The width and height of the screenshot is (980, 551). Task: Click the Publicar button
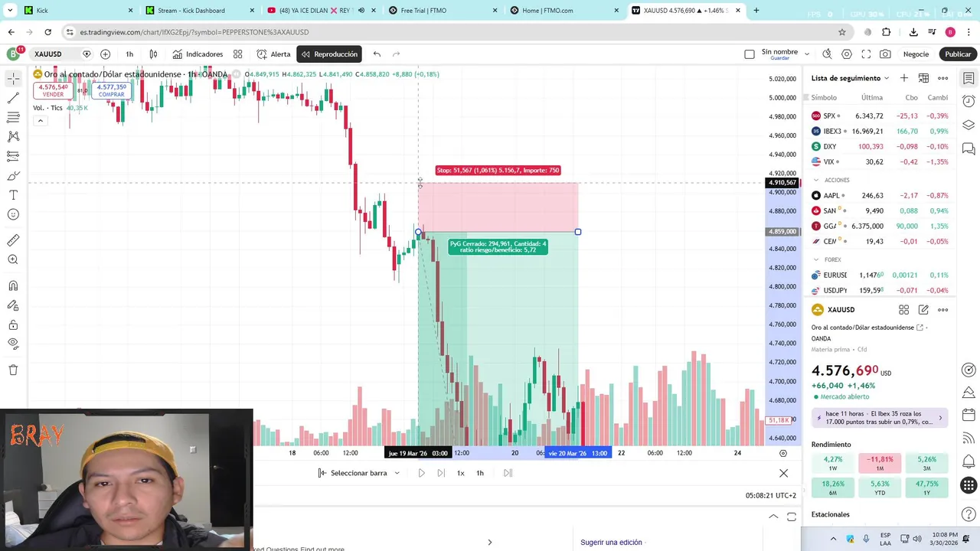pos(958,54)
